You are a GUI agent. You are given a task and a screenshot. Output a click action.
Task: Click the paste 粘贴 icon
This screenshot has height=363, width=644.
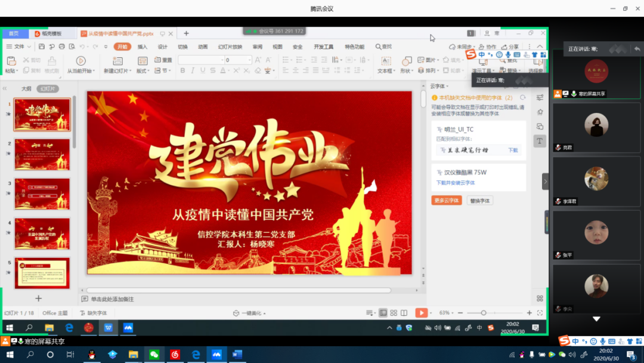point(11,61)
